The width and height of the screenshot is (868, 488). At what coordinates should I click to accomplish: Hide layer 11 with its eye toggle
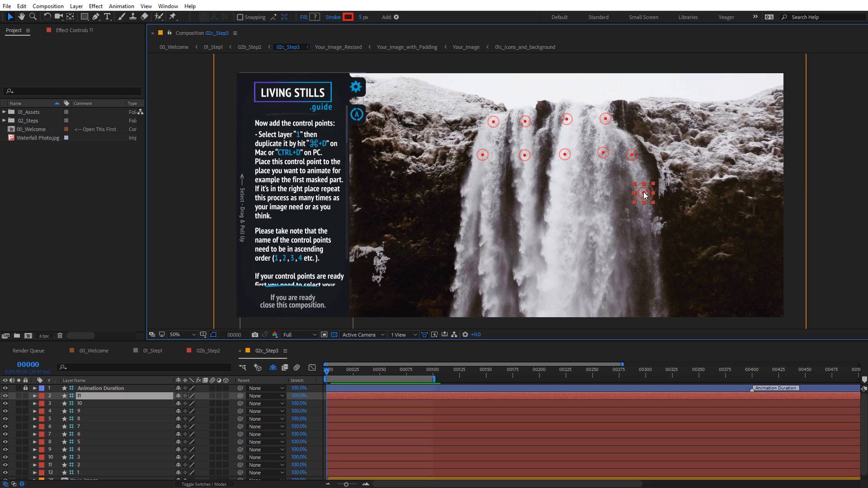(5, 396)
